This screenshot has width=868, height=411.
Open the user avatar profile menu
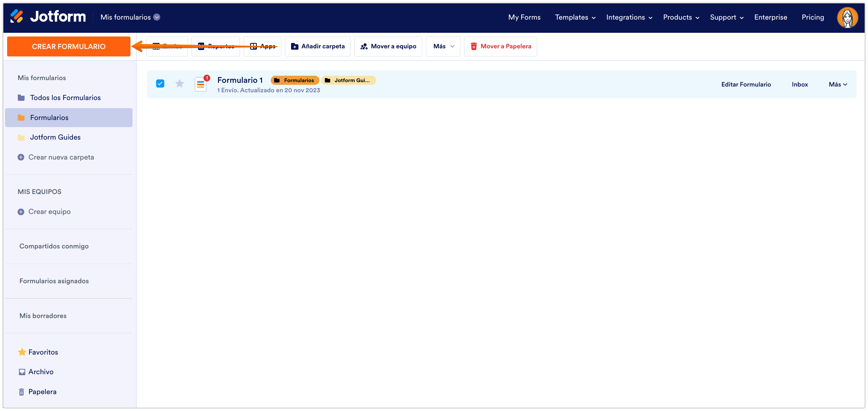pyautogui.click(x=847, y=18)
